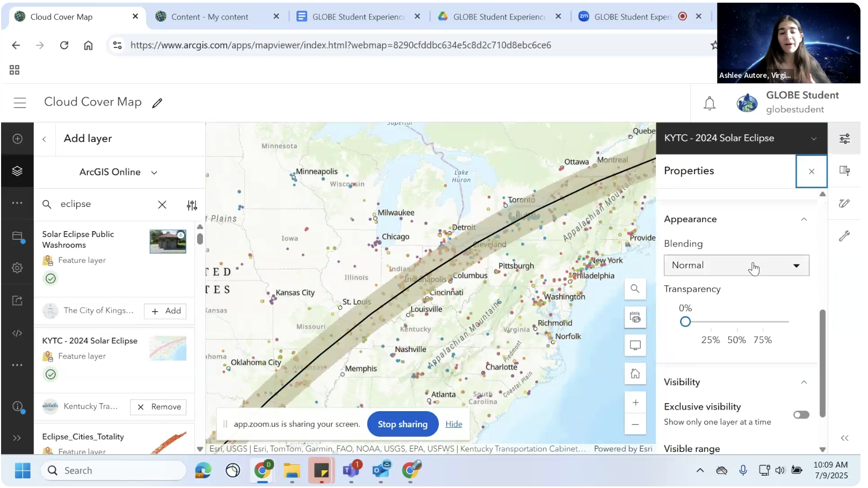Screen dimensions: 868x488
Task: Open the search filter sliders icon
Action: (x=192, y=205)
